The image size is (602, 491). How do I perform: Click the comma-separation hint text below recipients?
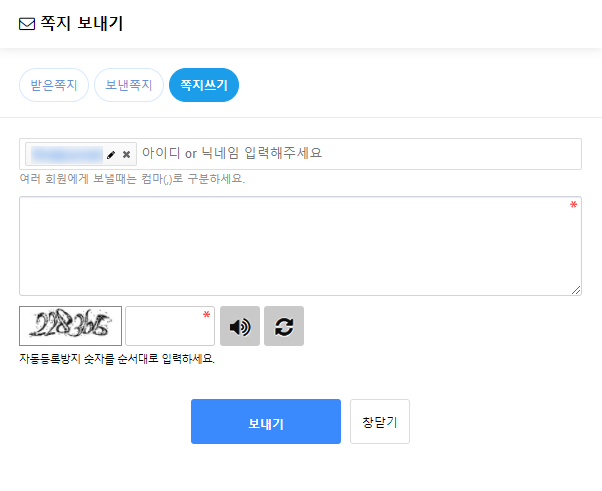tap(132, 179)
